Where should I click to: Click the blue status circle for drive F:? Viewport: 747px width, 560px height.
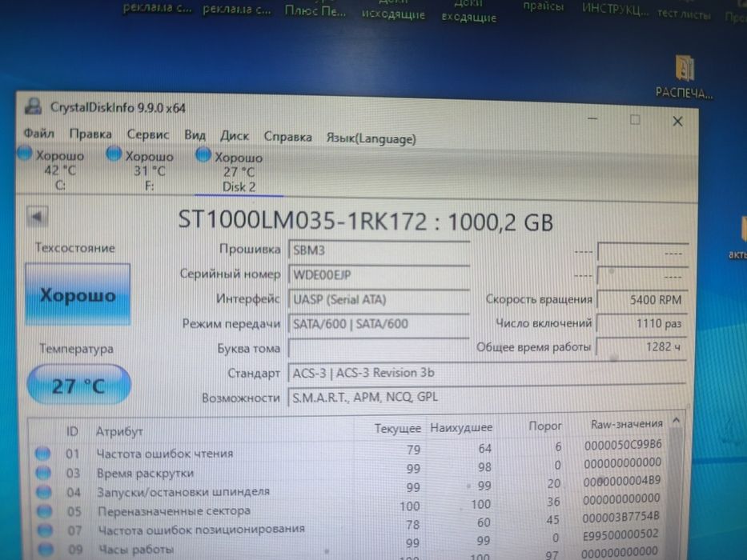[114, 154]
